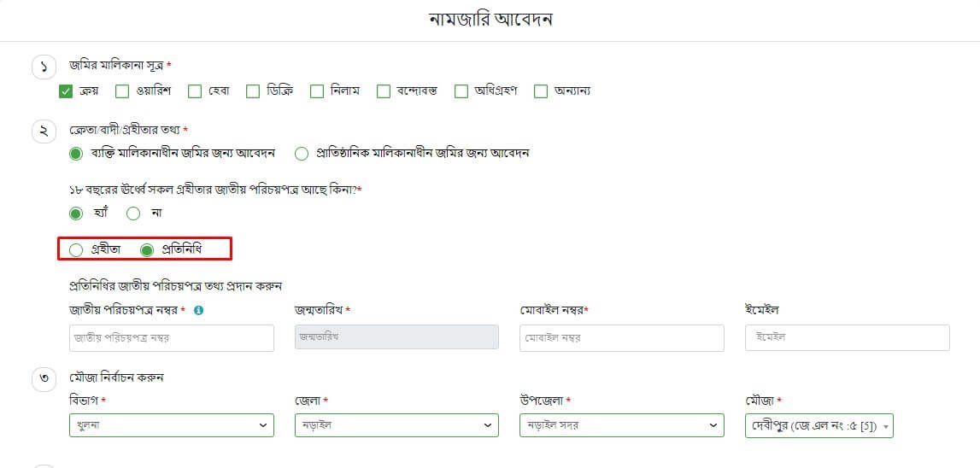Screen dimensions: 980x468
Task: Click the ইমেইল input field
Action: click(847, 338)
